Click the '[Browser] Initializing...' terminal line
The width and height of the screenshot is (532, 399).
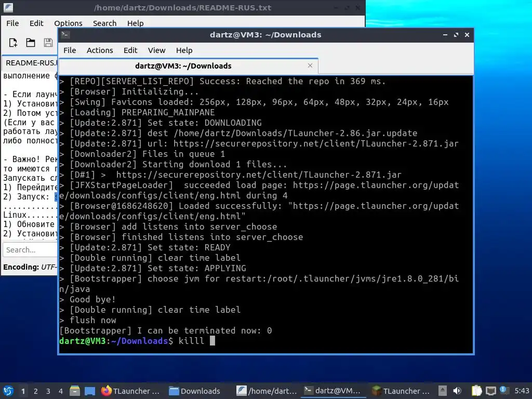click(x=129, y=91)
